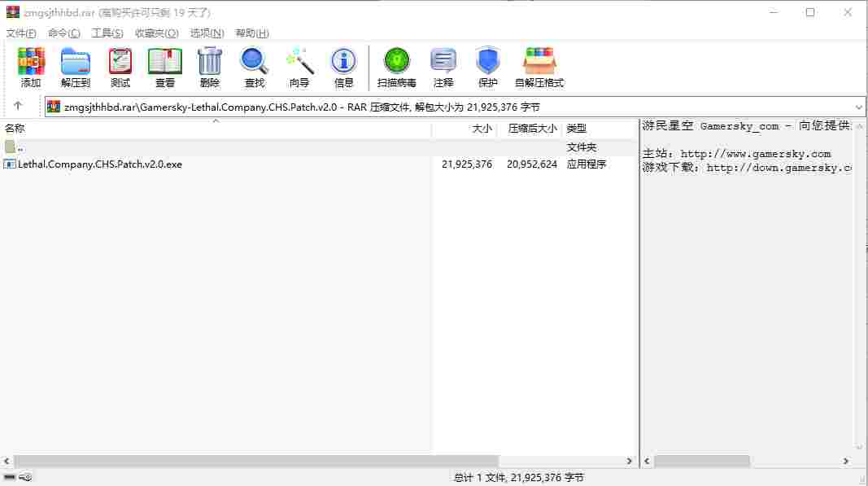The width and height of the screenshot is (868, 486).
Task: Open the 收藏夹(O) menu
Action: click(157, 33)
